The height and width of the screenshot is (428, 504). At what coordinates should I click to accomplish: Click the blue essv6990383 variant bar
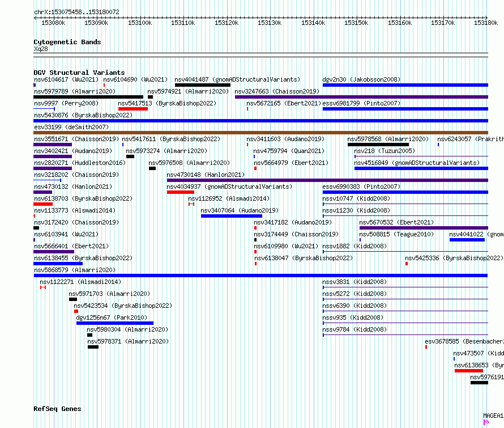pos(405,192)
